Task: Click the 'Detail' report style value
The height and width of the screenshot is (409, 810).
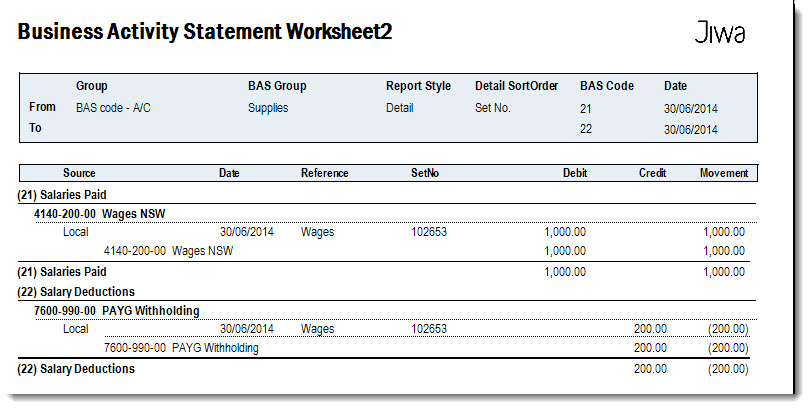Action: [399, 108]
